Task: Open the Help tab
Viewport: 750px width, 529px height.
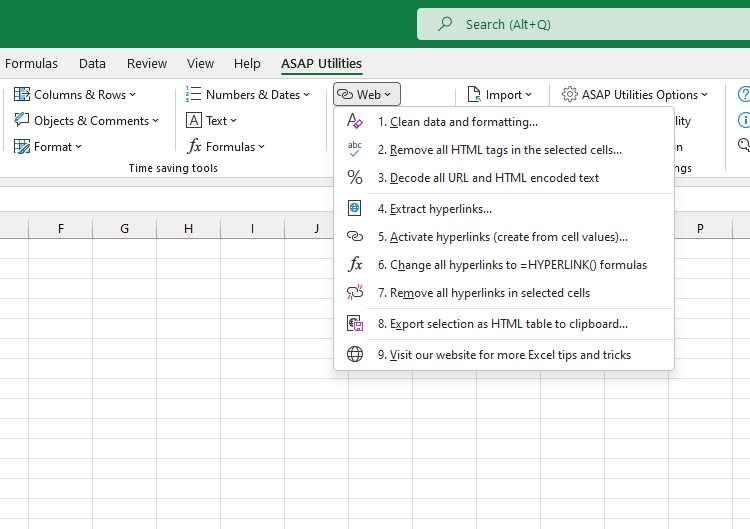Action: 247,64
